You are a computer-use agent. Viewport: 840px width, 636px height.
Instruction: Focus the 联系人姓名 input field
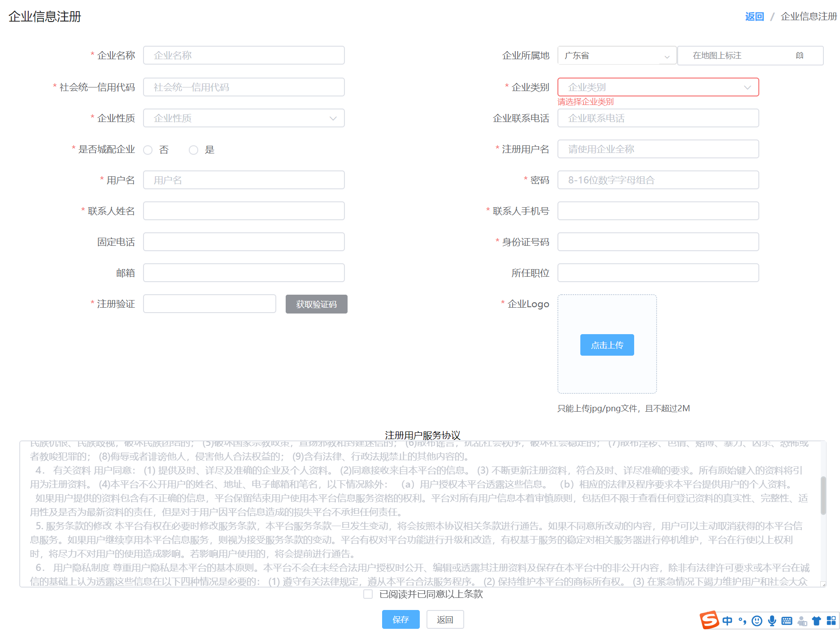pos(244,211)
